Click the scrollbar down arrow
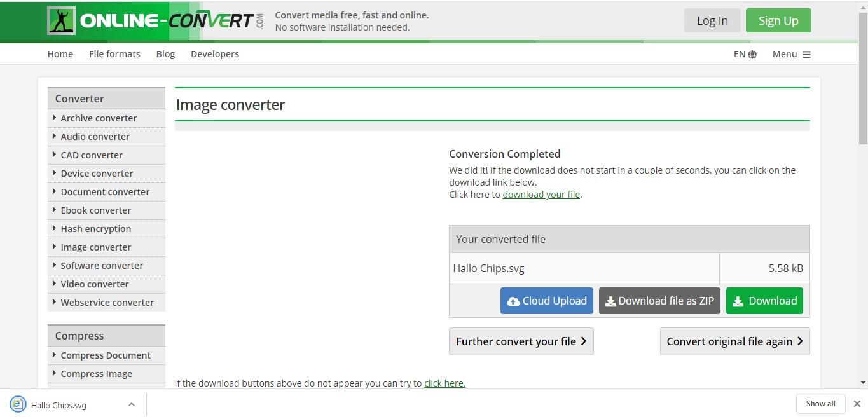Image resolution: width=868 pixels, height=419 pixels. tap(863, 383)
